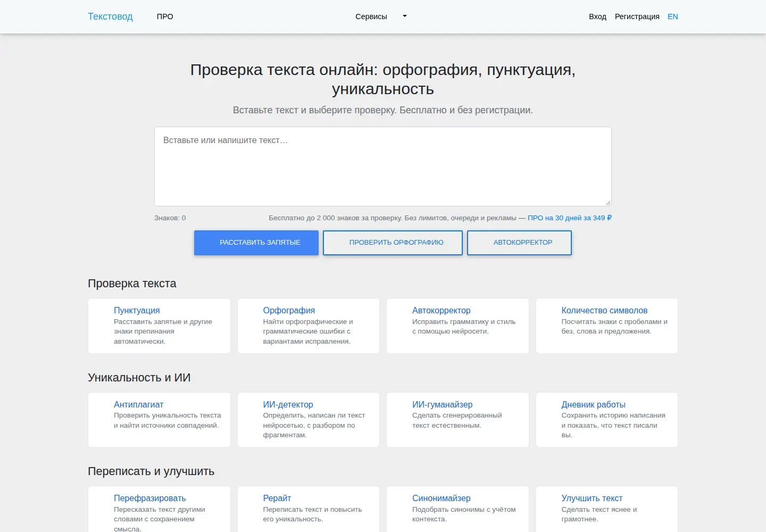Open the Регистрация sign-up link

pos(637,16)
